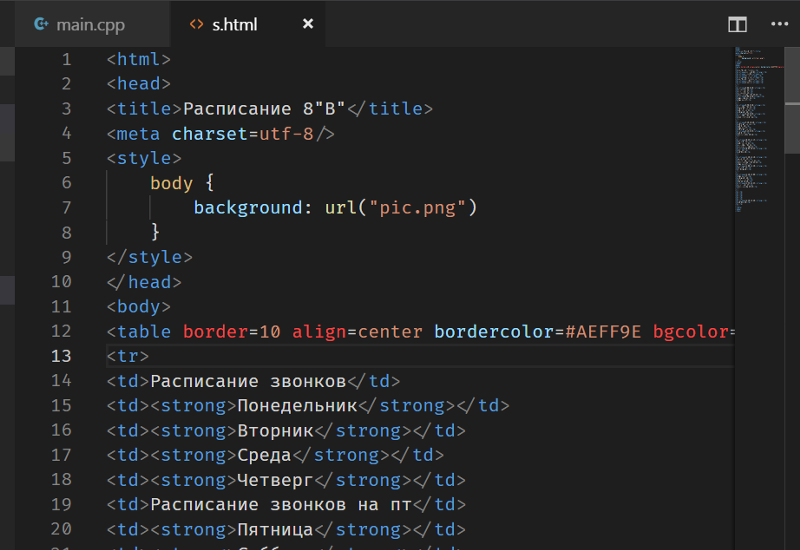800x550 pixels.
Task: Click line number 7 in the gutter
Action: pos(66,208)
